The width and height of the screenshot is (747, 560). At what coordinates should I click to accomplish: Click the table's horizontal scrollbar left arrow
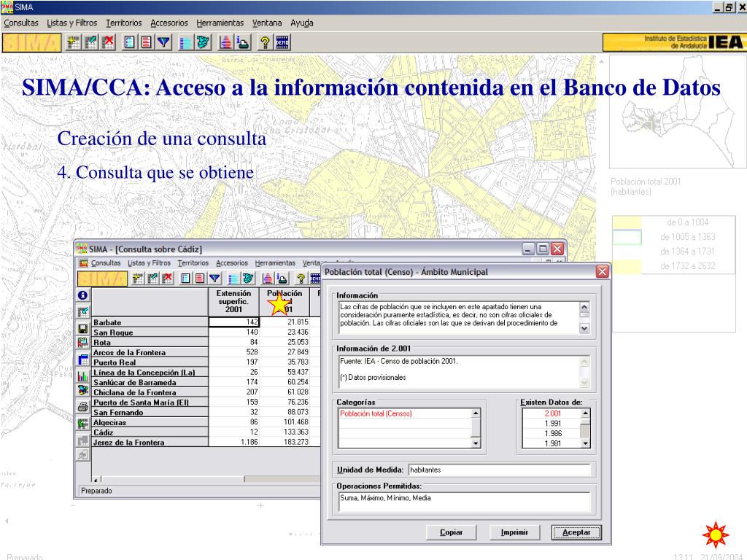[x=96, y=480]
